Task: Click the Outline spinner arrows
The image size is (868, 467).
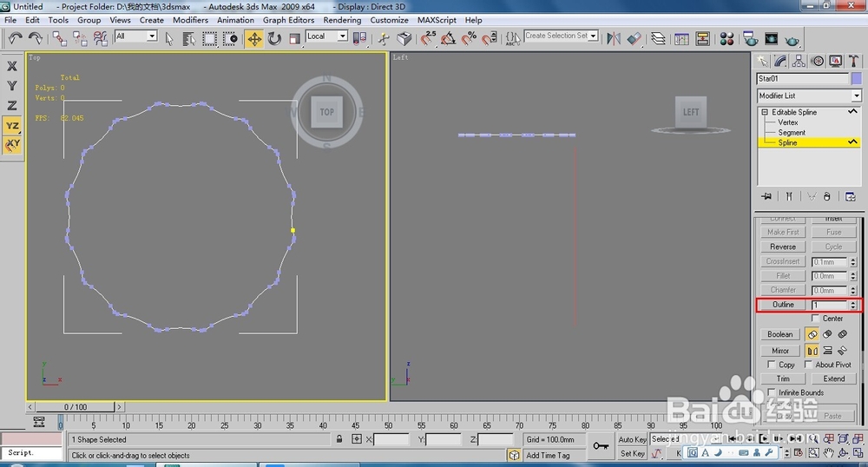Action: pos(853,305)
